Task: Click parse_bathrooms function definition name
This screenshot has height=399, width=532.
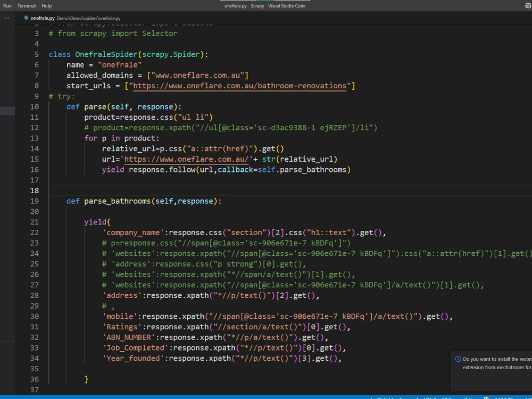Action: (x=118, y=201)
